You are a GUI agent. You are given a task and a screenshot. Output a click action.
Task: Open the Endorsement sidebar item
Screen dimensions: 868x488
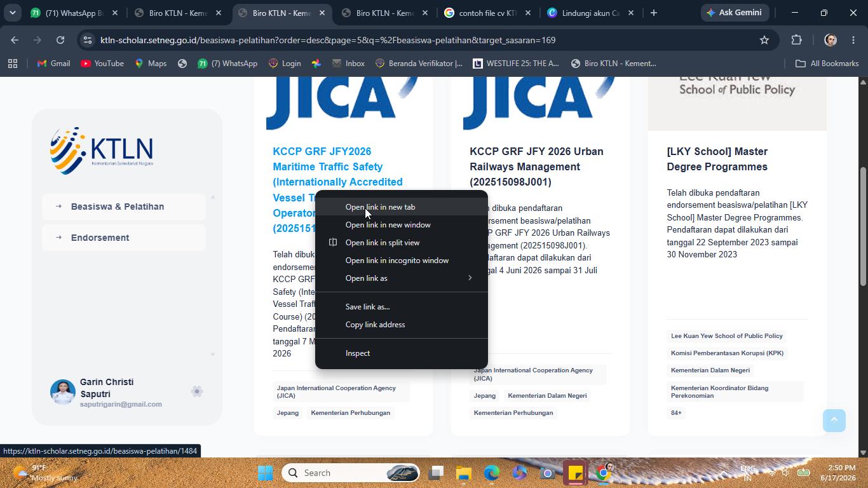(x=124, y=238)
